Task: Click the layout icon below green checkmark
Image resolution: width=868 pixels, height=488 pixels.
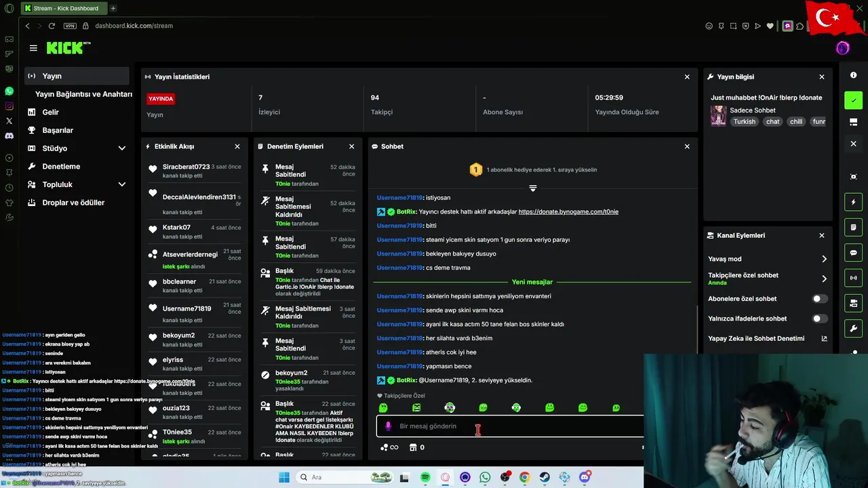Action: [x=853, y=122]
